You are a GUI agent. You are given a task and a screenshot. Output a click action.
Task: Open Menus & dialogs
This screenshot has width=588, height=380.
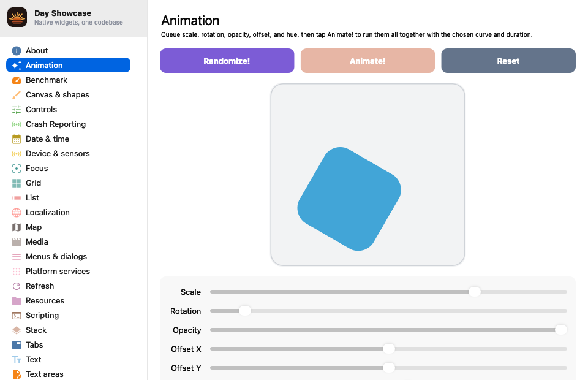point(68,257)
